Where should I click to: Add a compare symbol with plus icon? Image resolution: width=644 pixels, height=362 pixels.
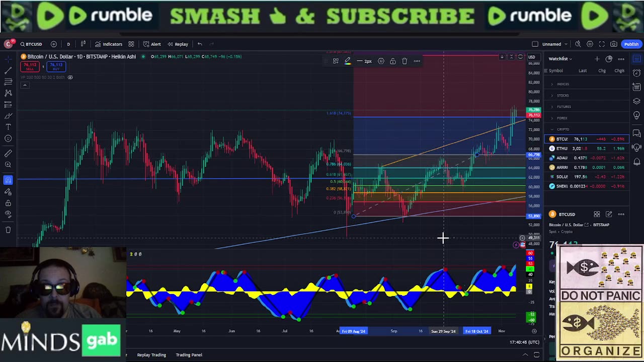click(54, 44)
